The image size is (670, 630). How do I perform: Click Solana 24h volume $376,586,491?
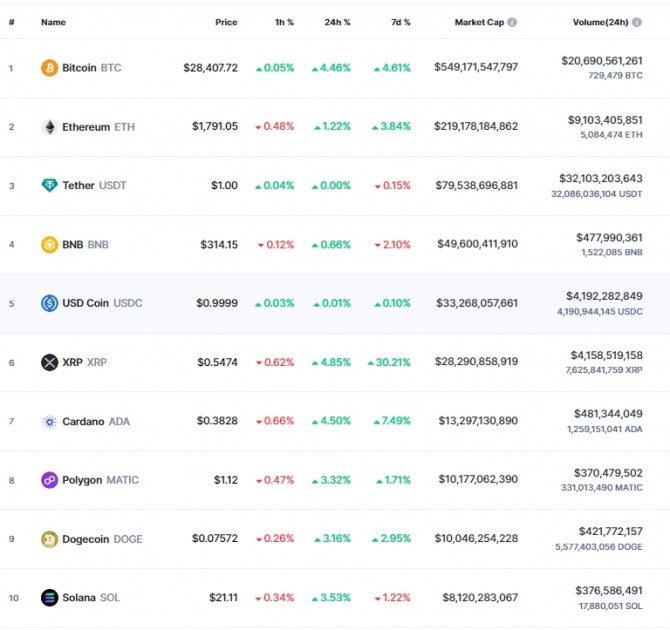(x=609, y=591)
